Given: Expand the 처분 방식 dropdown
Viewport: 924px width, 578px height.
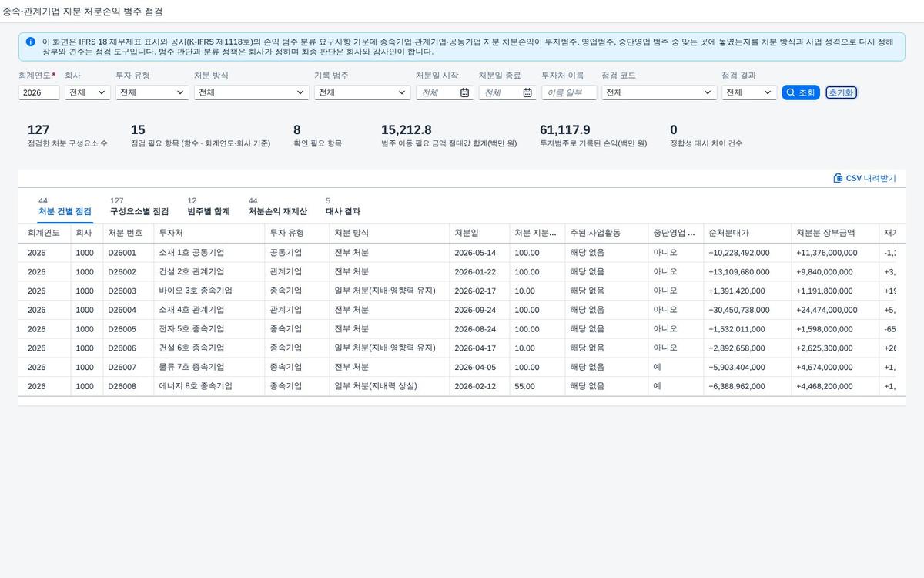Looking at the screenshot, I should point(252,92).
